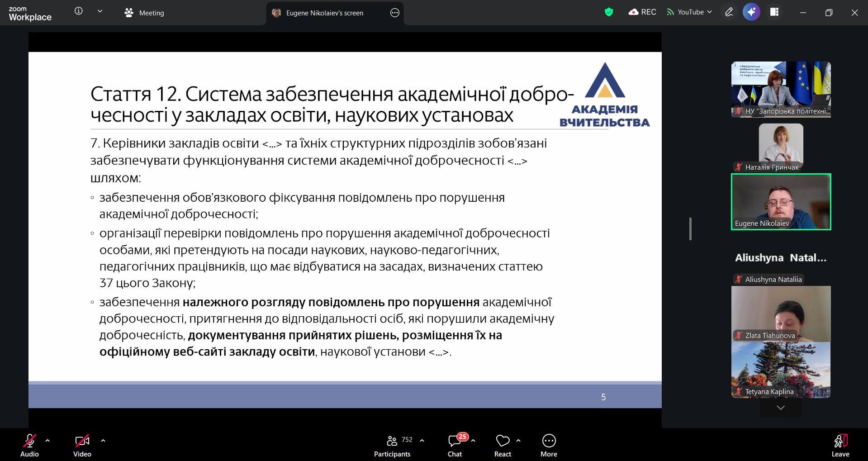The image size is (868, 461).
Task: Turn on camera with Video button
Action: tap(82, 446)
